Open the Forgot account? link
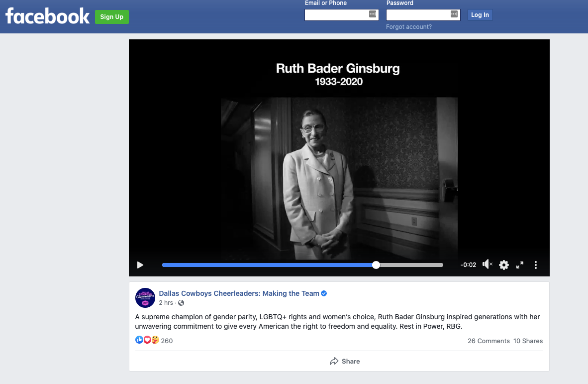This screenshot has height=384, width=588. click(x=409, y=27)
